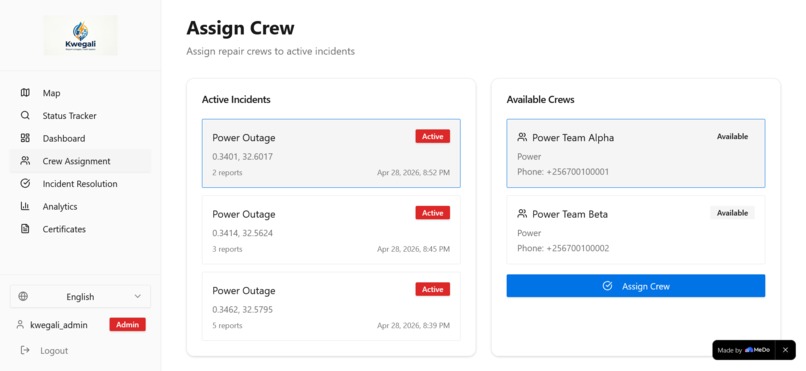This screenshot has width=806, height=371.
Task: Click the Kwegali logo image
Action: (80, 35)
